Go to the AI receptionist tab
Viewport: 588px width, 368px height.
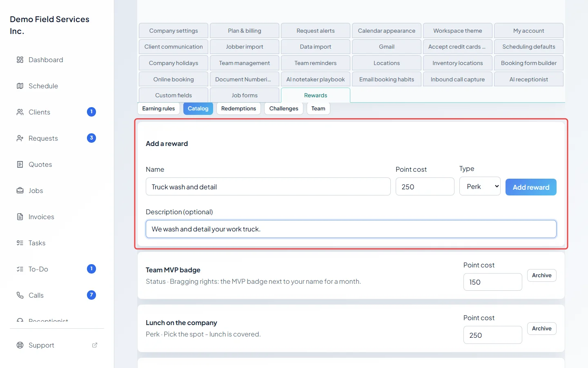[529, 79]
